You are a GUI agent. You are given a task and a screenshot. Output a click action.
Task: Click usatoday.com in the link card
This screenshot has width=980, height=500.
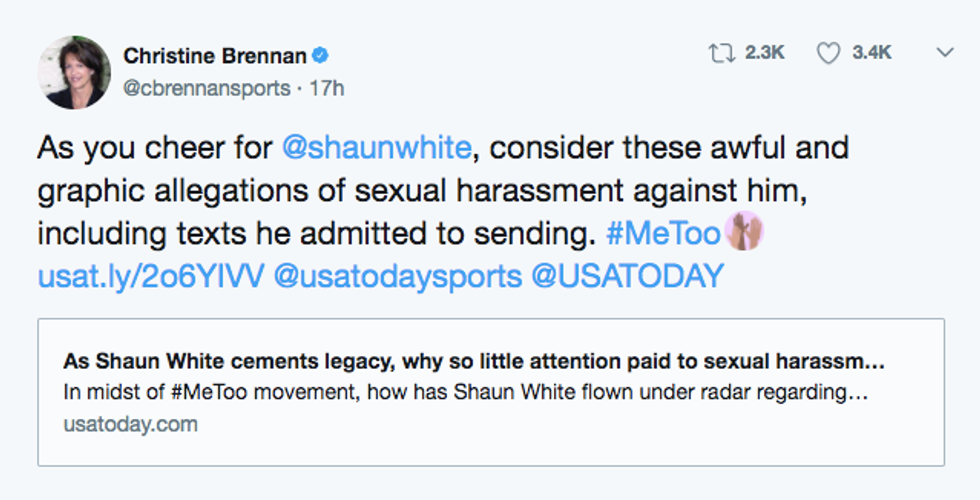click(130, 424)
